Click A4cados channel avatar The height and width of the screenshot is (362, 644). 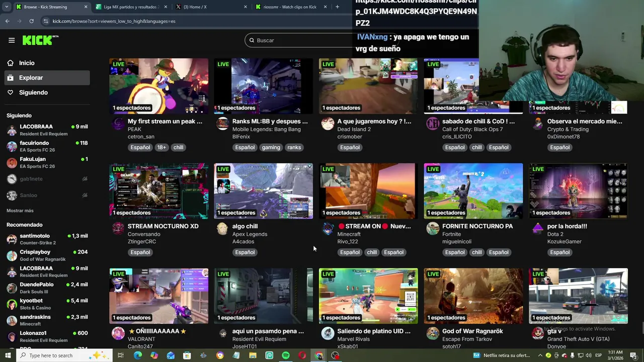[x=223, y=229]
